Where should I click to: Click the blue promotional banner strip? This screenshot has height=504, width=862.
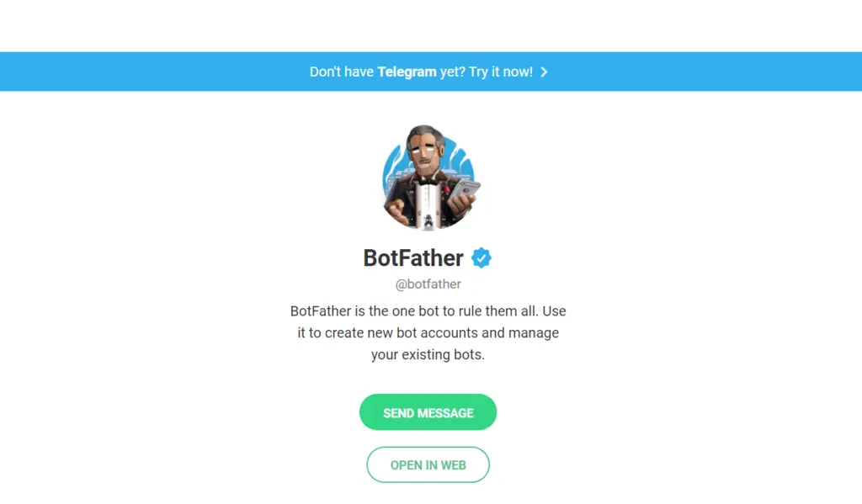click(431, 72)
